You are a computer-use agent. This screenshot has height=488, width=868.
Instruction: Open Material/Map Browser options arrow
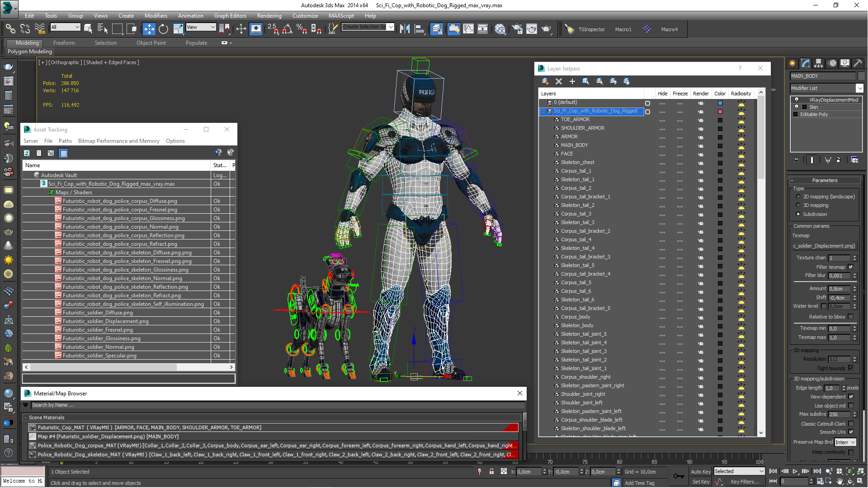point(26,405)
